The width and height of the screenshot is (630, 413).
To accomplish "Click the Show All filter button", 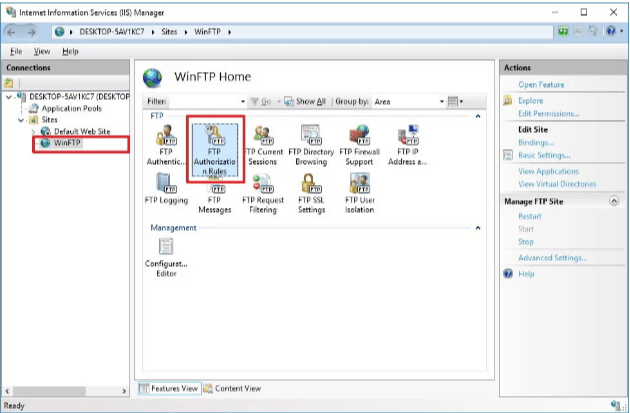I will click(305, 101).
